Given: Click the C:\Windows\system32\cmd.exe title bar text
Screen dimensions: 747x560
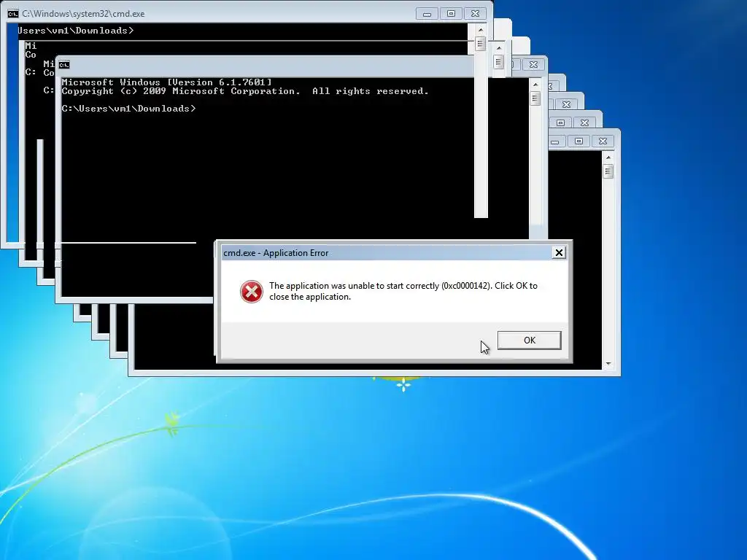Looking at the screenshot, I should [83, 14].
